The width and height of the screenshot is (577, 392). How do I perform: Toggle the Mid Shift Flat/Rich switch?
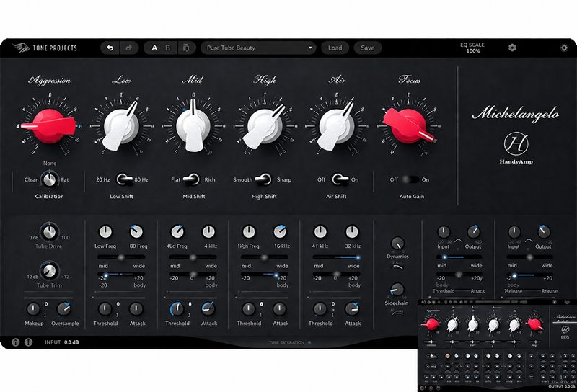point(191,179)
